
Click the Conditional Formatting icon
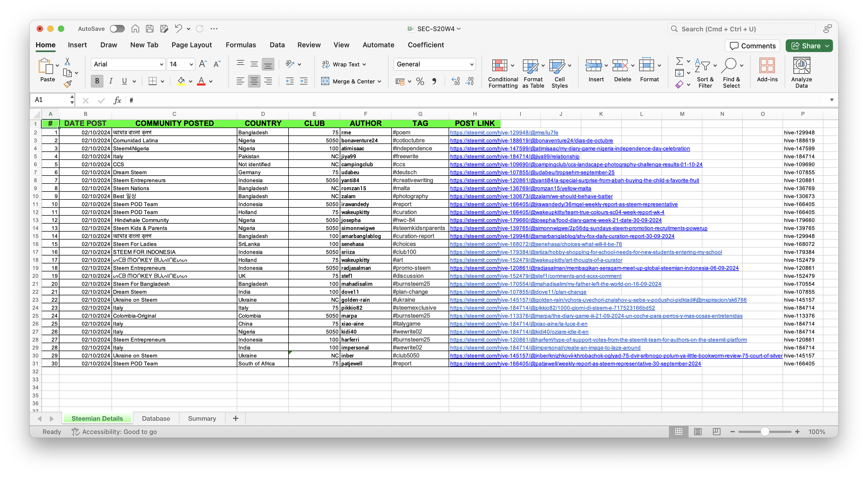[x=499, y=65]
